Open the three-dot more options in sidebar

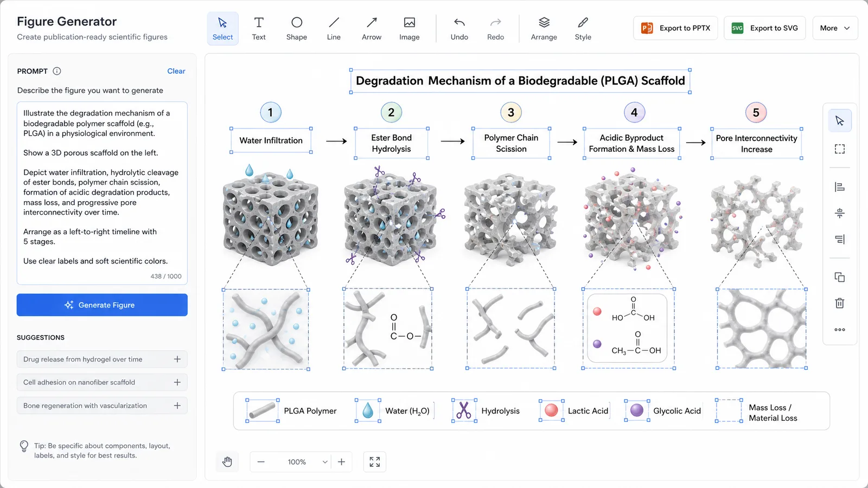pyautogui.click(x=840, y=330)
